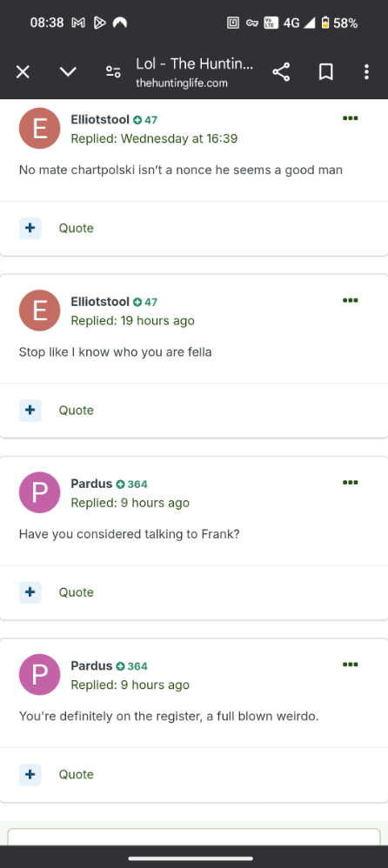Open options menu on Elliotstool's Wednesday post
The height and width of the screenshot is (868, 388).
[x=351, y=118]
